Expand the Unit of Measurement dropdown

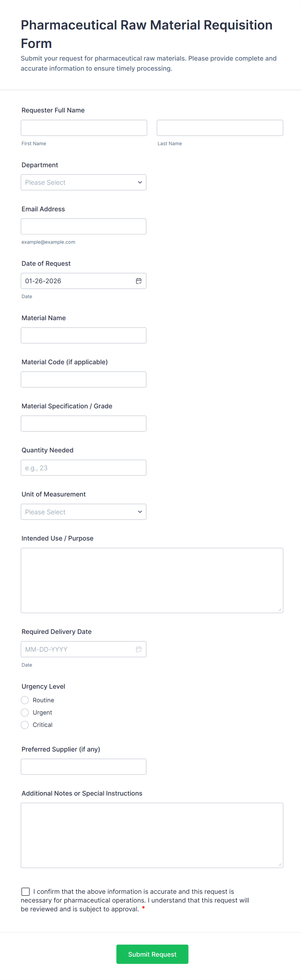tap(84, 512)
